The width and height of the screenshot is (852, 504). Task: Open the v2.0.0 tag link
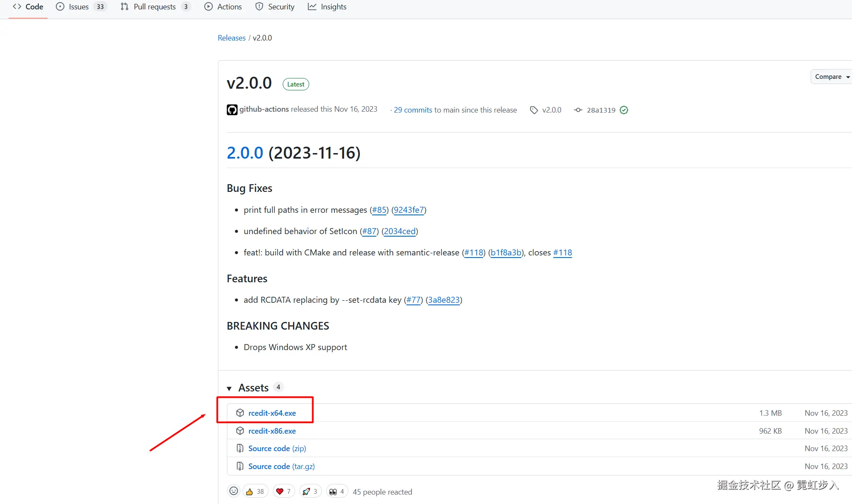pyautogui.click(x=552, y=110)
